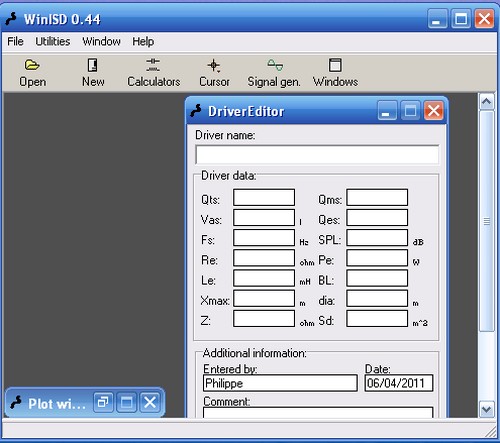The width and height of the screenshot is (500, 443).
Task: Click the Qms input field
Action: 377,197
